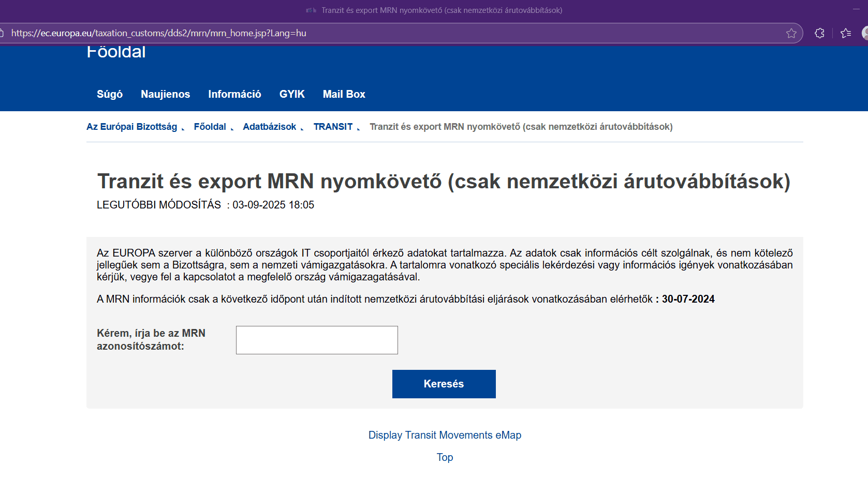Click the site info icon beside the URL
868x494 pixels.
pos(2,33)
